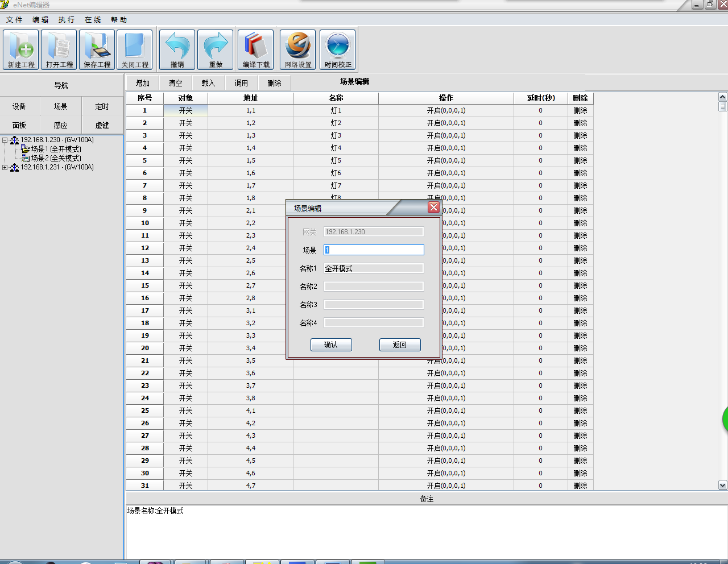Click the 场景 number input field
This screenshot has width=728, height=564.
[374, 250]
